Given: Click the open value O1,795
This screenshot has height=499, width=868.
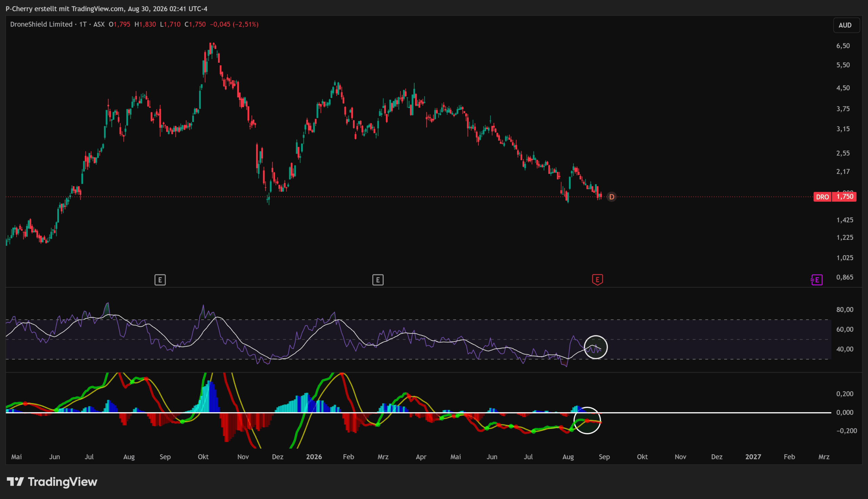Looking at the screenshot, I should (120, 24).
